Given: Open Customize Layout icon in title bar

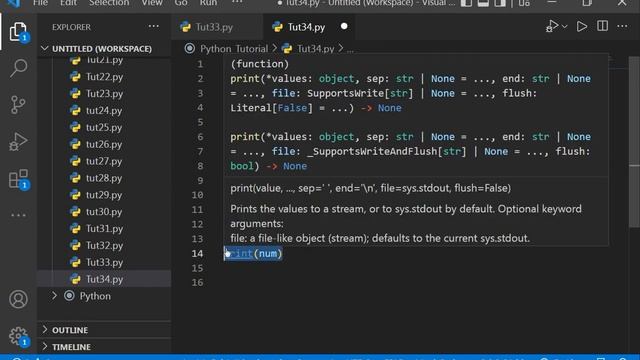Looking at the screenshot, I should (524, 3).
